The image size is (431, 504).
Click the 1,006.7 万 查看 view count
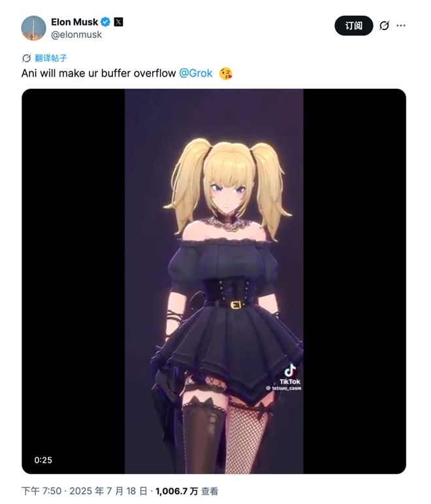187,491
